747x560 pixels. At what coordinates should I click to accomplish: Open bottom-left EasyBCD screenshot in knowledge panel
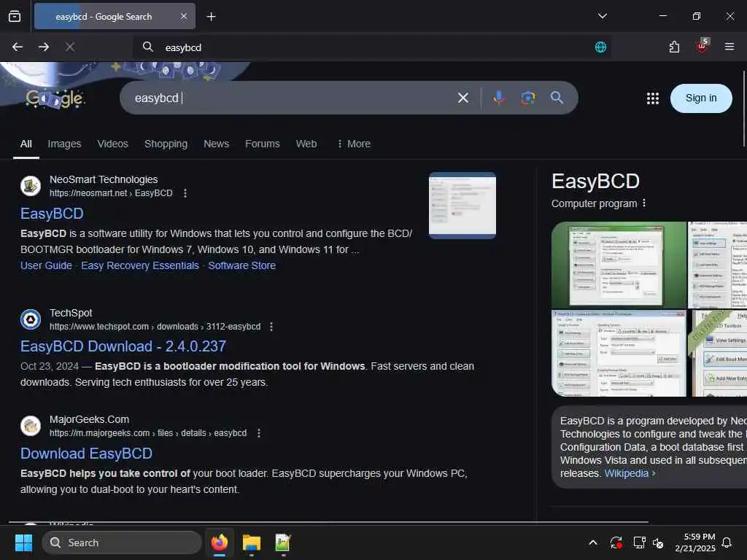(x=619, y=354)
